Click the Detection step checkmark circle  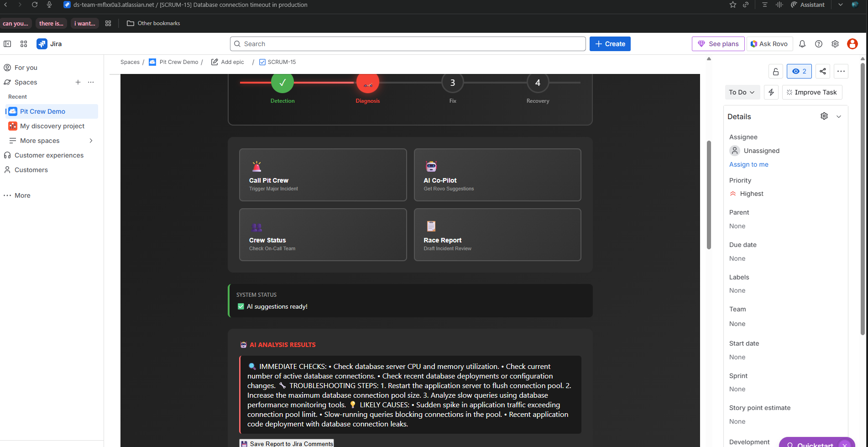pyautogui.click(x=282, y=83)
